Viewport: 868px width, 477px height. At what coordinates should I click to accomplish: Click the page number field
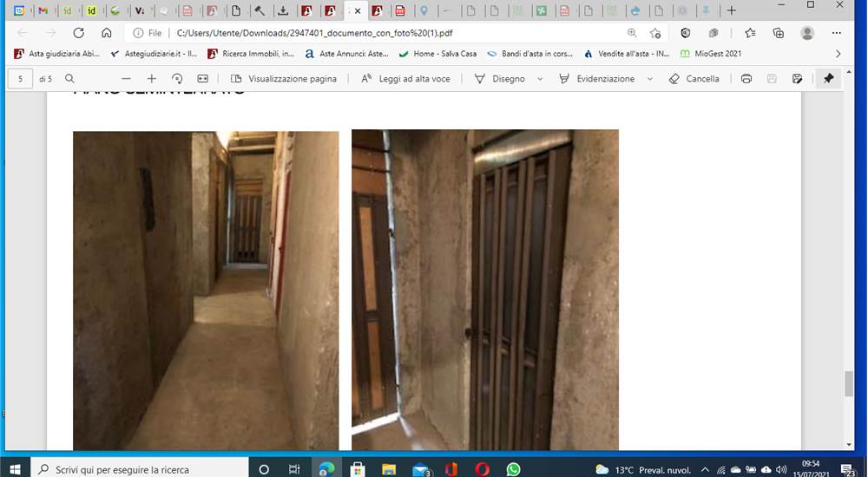click(x=21, y=79)
